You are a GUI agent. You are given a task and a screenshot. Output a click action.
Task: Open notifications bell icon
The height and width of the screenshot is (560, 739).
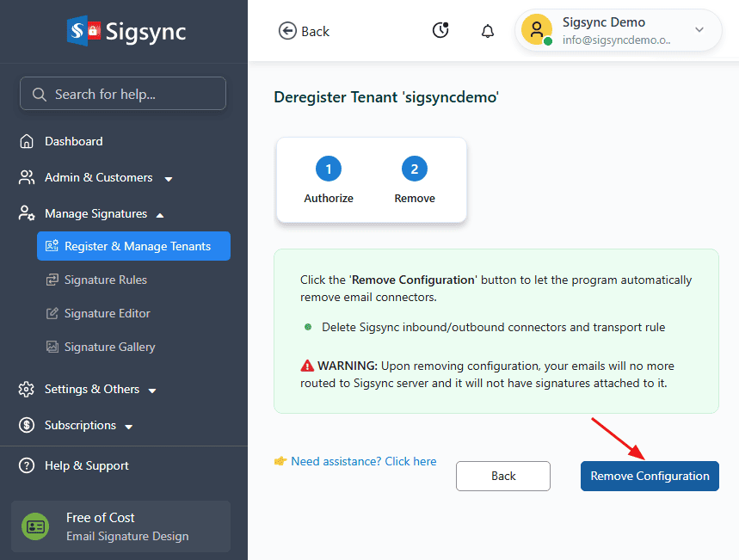point(488,31)
